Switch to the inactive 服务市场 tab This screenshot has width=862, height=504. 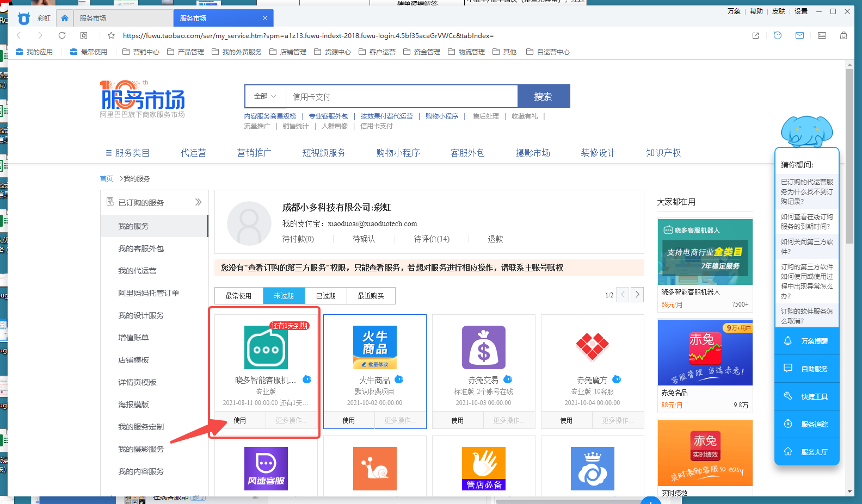[123, 18]
